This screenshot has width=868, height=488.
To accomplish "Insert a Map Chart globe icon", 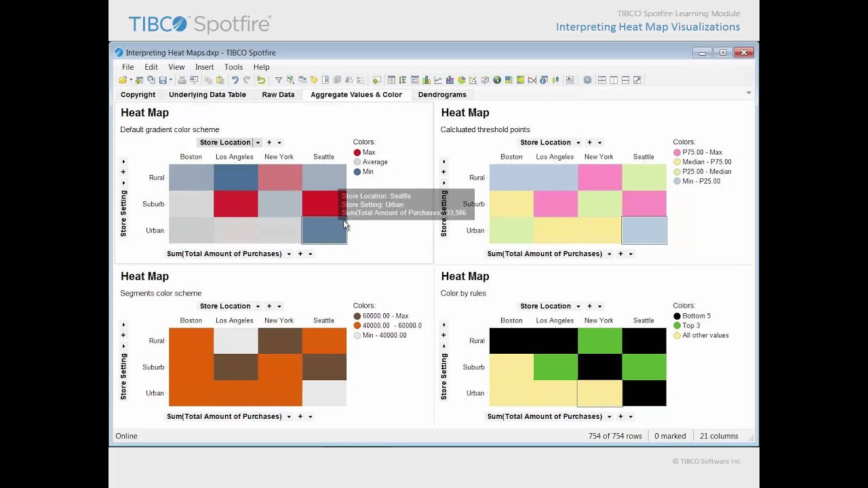I will (x=497, y=80).
